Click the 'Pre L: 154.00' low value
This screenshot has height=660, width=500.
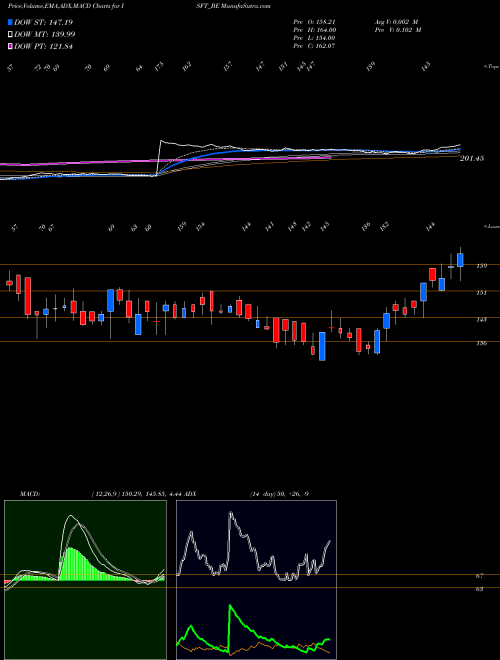pyautogui.click(x=314, y=38)
